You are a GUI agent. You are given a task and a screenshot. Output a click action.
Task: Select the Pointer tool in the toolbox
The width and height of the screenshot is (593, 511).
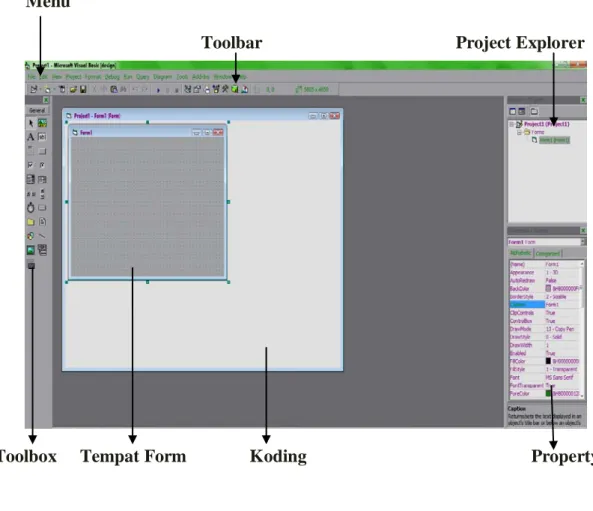31,123
